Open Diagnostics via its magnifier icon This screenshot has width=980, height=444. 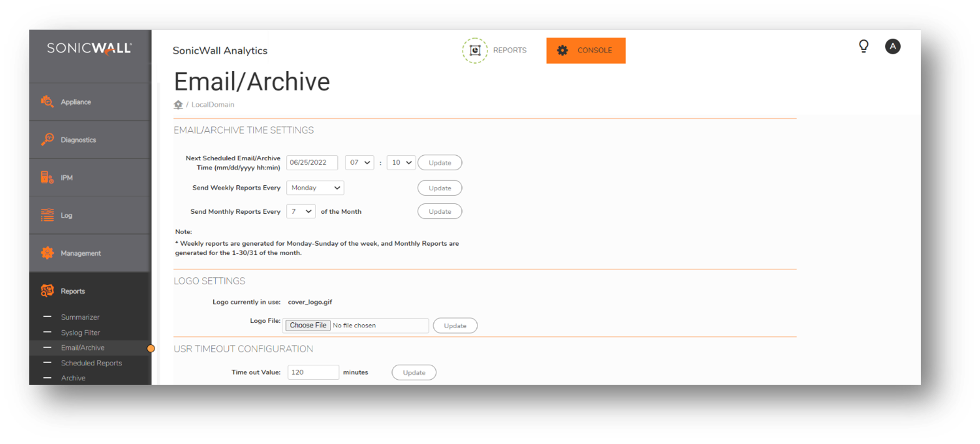47,140
